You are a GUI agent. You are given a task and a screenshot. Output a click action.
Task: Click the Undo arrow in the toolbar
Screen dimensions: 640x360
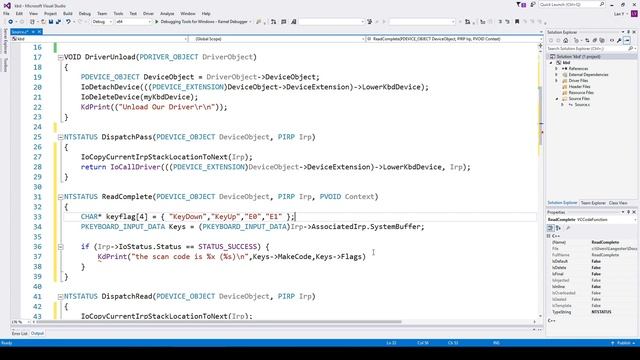68,22
